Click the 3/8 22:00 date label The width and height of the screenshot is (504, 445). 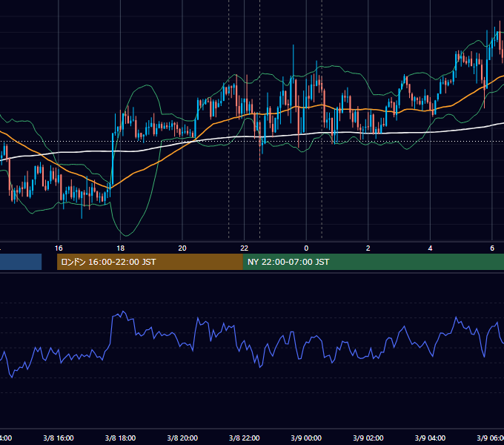coord(245,438)
